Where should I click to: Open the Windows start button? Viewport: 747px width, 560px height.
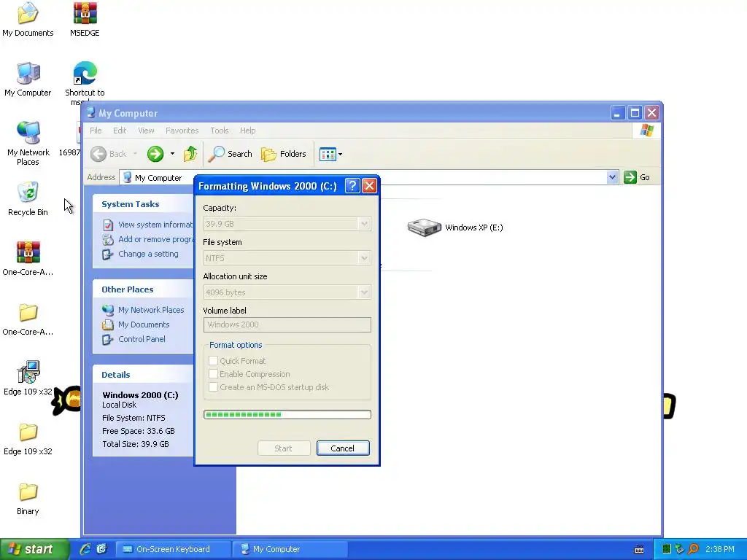34,549
